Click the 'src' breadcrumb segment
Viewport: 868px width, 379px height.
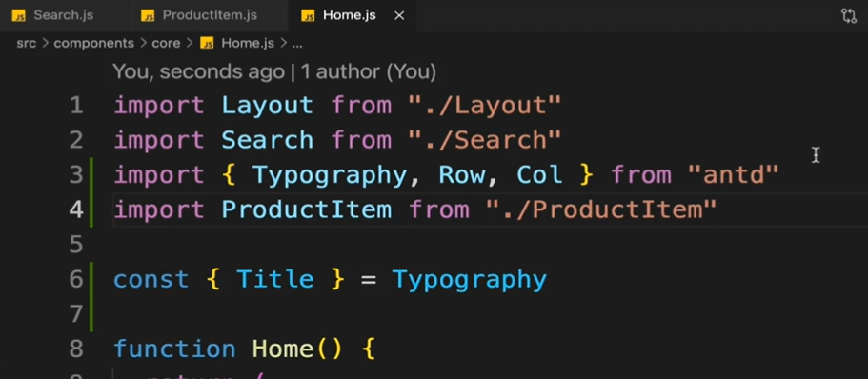(26, 43)
